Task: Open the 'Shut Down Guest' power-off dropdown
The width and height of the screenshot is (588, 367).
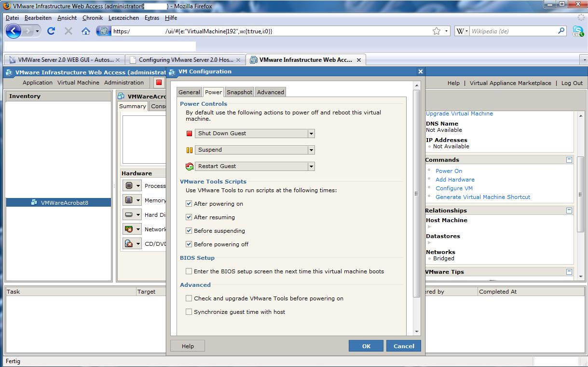Action: tap(255, 133)
